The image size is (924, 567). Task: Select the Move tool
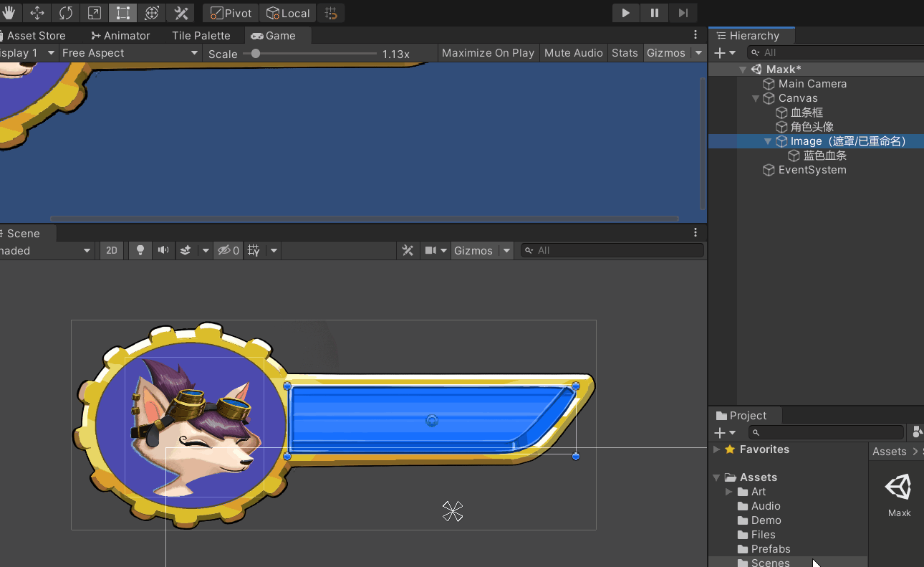pos(37,13)
